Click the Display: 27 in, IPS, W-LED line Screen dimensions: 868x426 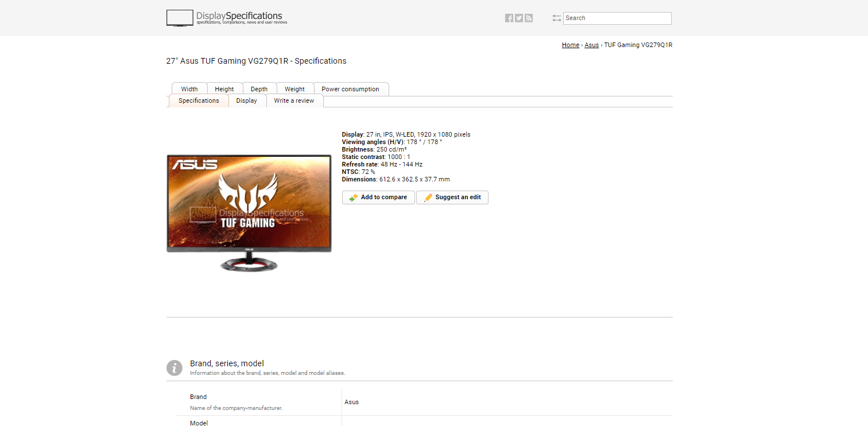pos(406,134)
